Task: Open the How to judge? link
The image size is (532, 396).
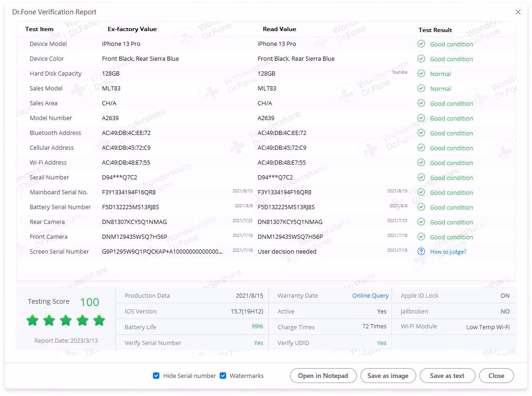Action: coord(448,252)
